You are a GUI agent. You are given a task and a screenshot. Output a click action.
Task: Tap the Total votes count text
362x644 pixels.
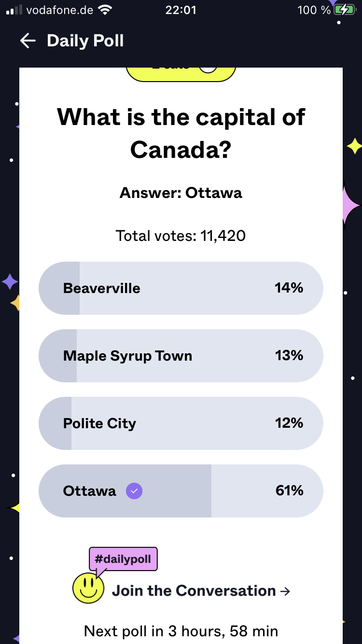pyautogui.click(x=181, y=236)
